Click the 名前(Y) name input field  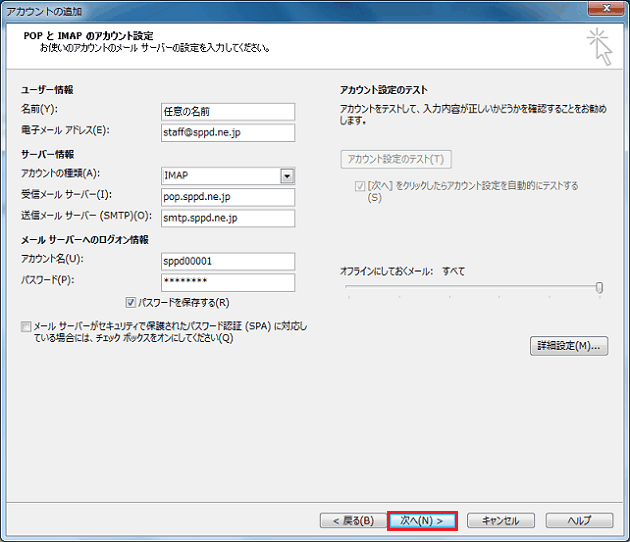227,111
